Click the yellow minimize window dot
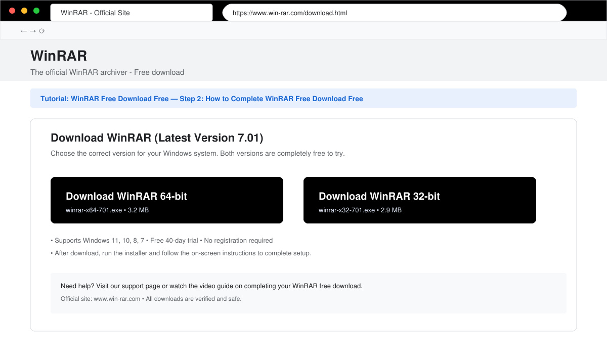Viewport: 607px width, 364px height. tap(24, 11)
